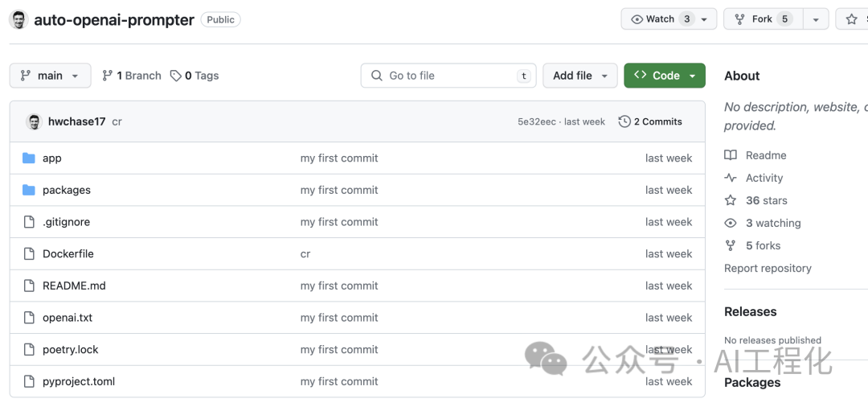
Task: Click the app folder icon
Action: click(x=29, y=158)
